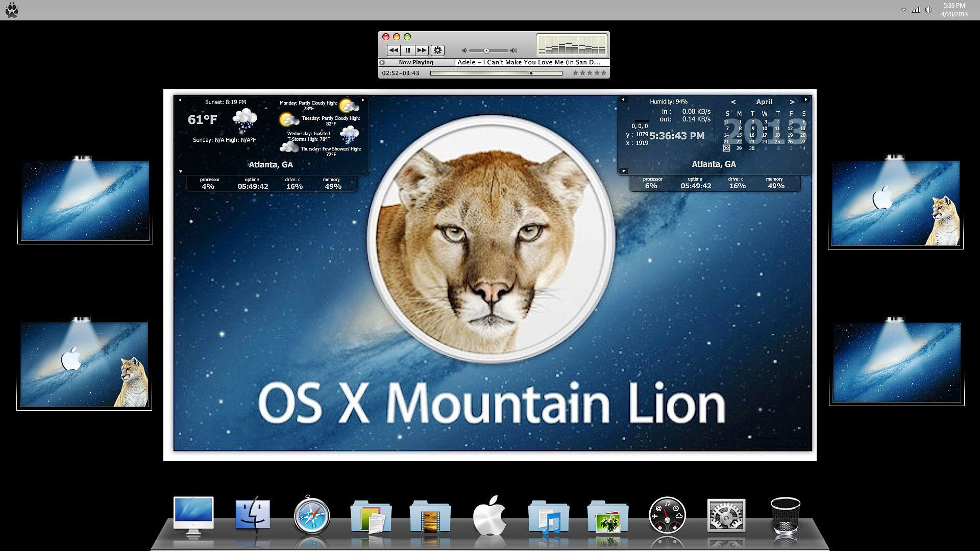Open the Trash can dock icon
Viewport: 980px width, 551px height.
(785, 516)
